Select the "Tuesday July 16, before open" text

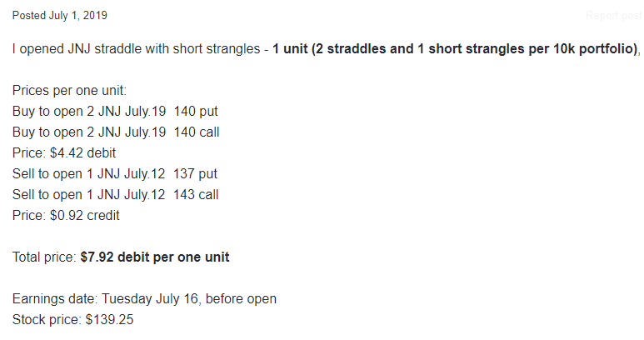pyautogui.click(x=189, y=299)
